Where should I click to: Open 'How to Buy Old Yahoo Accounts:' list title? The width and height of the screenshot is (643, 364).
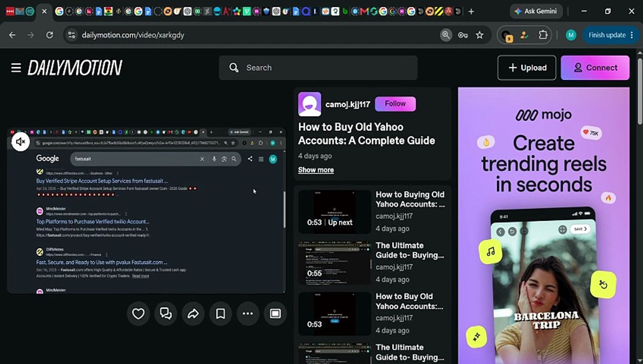point(409,301)
